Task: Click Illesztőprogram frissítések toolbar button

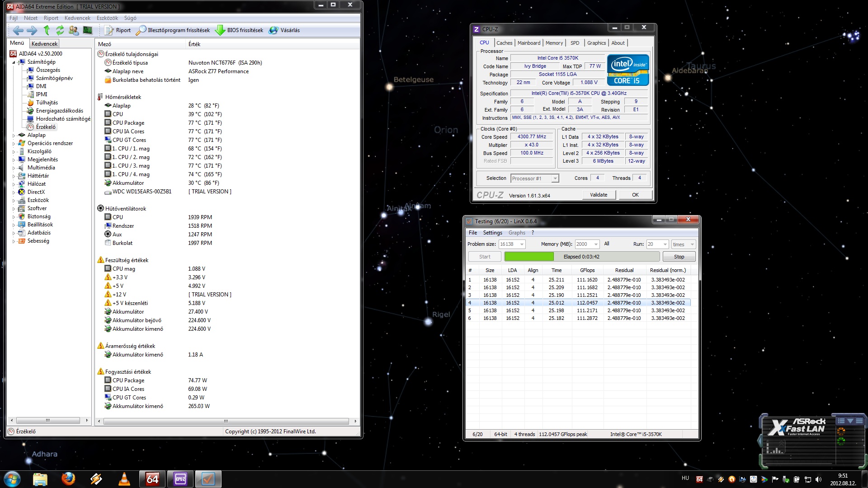Action: click(x=173, y=30)
